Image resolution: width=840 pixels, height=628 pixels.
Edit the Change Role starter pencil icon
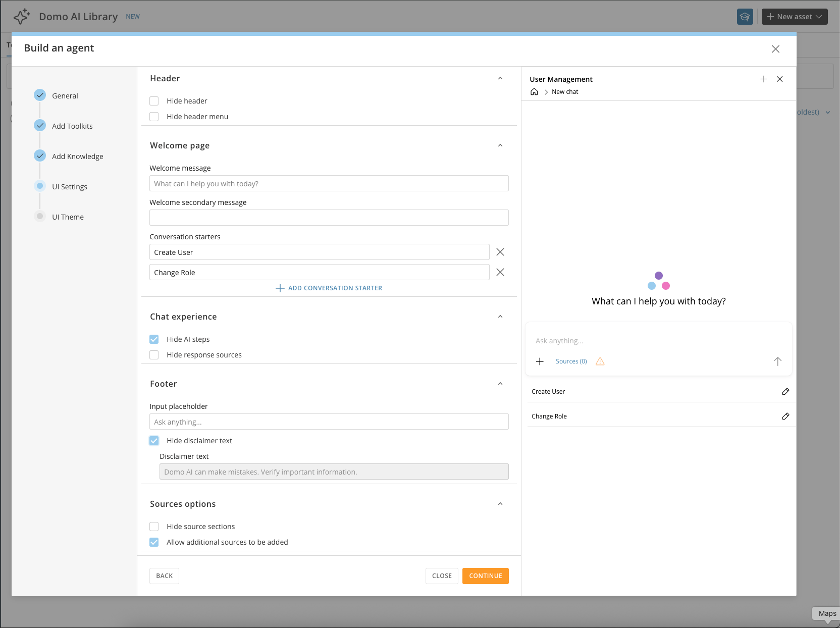click(x=785, y=416)
